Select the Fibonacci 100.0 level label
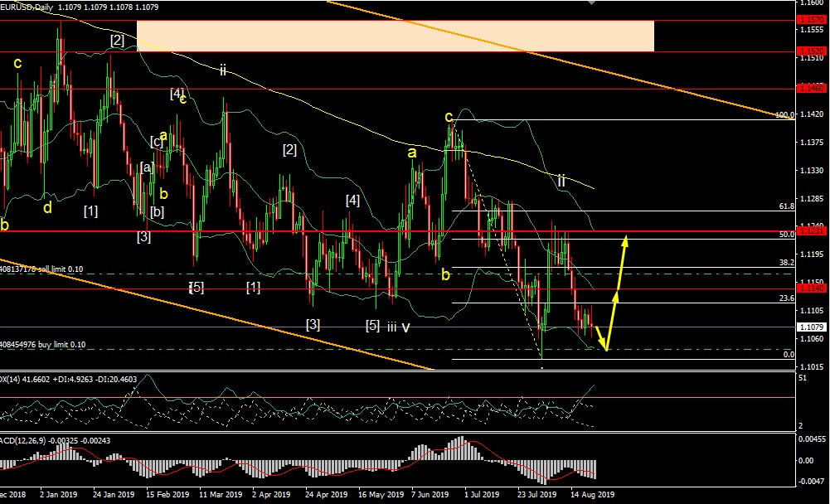 click(x=784, y=115)
